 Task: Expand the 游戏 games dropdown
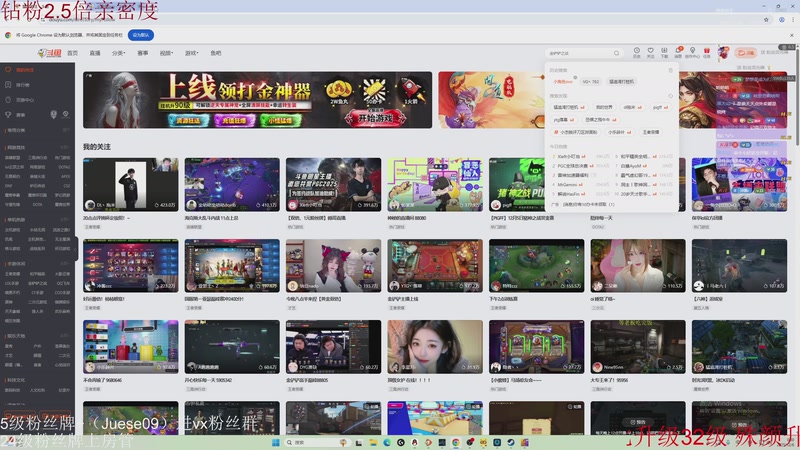pos(191,53)
